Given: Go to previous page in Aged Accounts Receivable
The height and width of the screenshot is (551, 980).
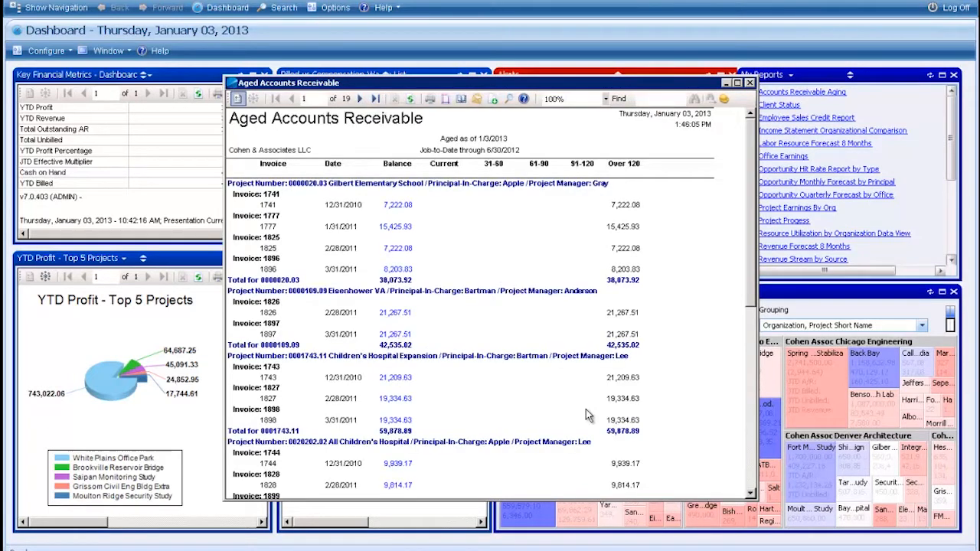Looking at the screenshot, I should (291, 99).
